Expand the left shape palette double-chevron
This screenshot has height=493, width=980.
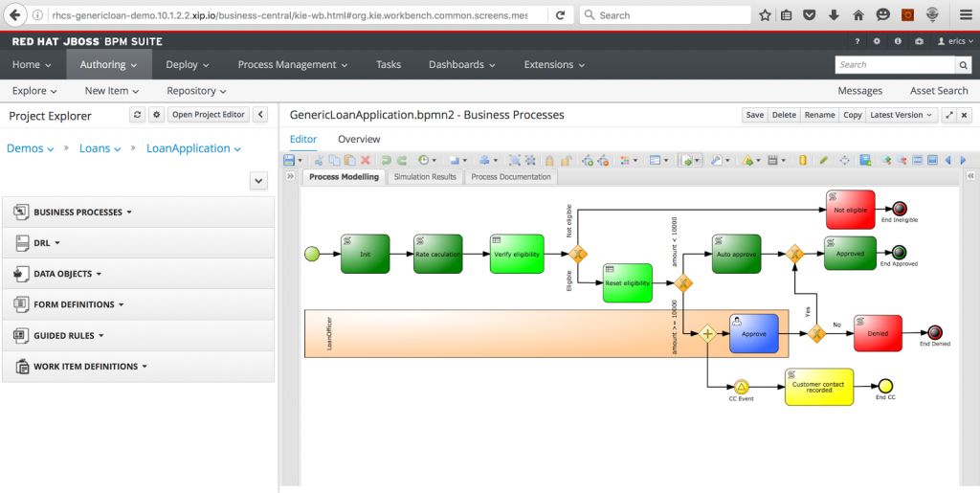click(x=290, y=177)
